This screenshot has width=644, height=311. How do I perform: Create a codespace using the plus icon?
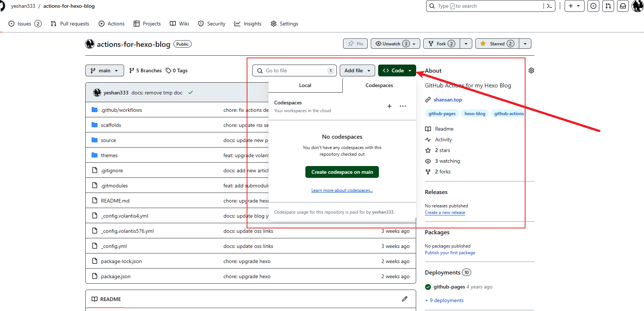389,106
